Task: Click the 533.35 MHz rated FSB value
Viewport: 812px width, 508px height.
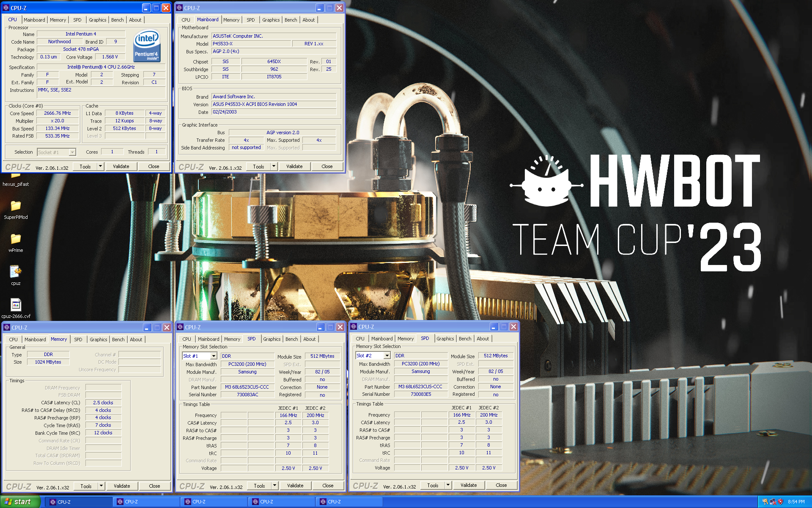Action: coord(58,136)
